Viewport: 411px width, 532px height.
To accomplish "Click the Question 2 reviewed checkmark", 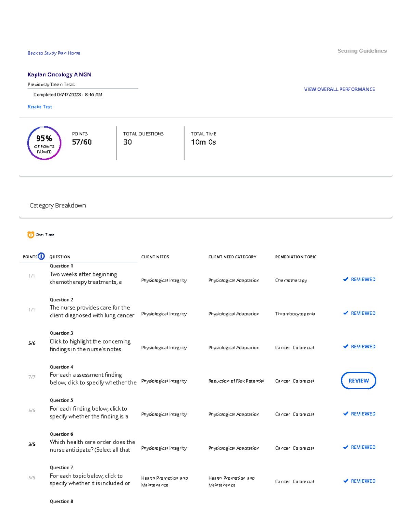I will click(346, 313).
